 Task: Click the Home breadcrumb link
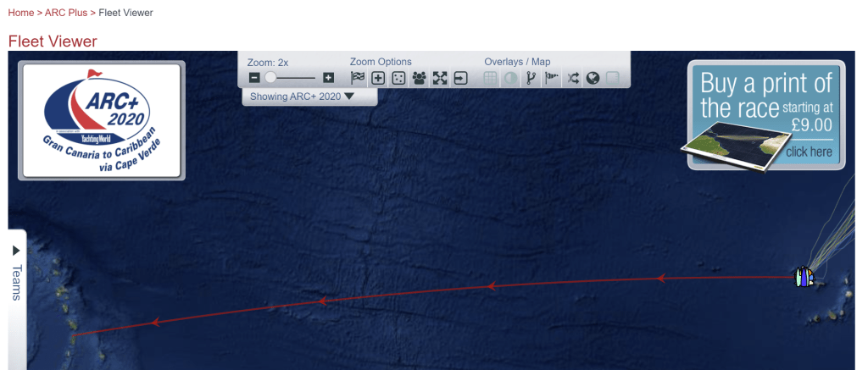coord(20,14)
